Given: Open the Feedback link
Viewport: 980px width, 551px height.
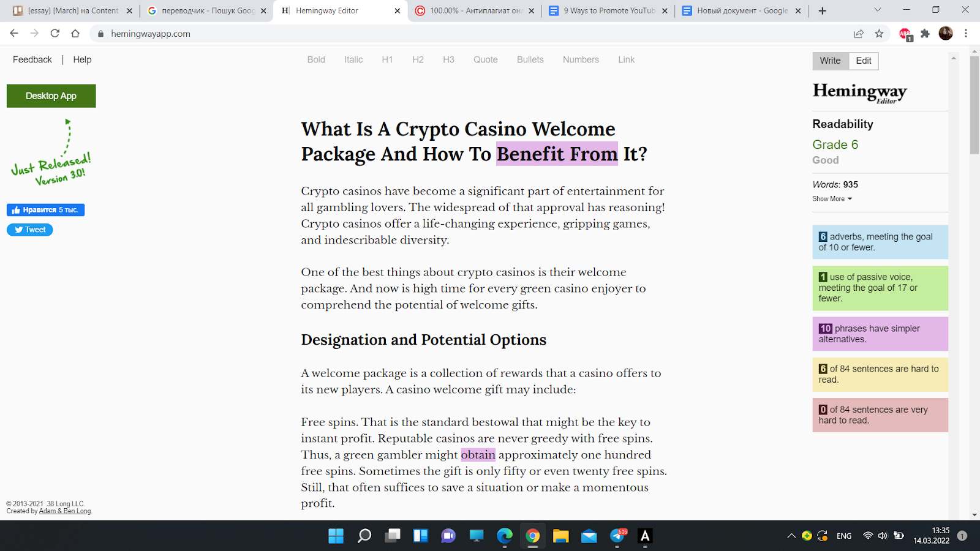Looking at the screenshot, I should [32, 59].
